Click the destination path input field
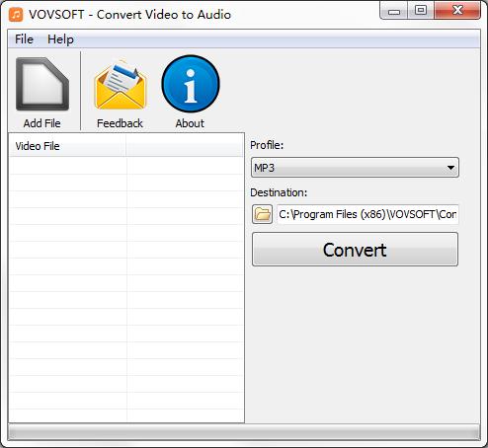 tap(367, 214)
